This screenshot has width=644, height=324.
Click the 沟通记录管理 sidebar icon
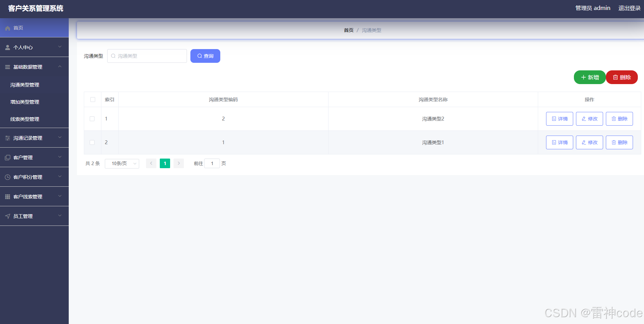[7, 138]
